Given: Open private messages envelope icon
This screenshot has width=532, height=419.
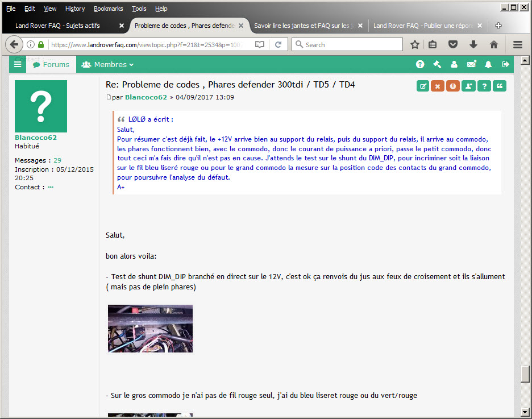Looking at the screenshot, I should [471, 65].
